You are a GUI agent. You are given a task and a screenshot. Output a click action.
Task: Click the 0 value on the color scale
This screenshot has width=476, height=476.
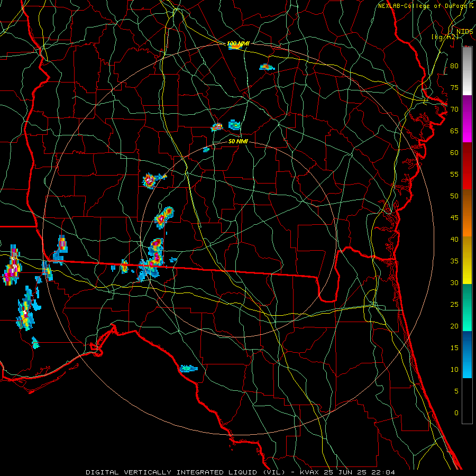coord(456,413)
